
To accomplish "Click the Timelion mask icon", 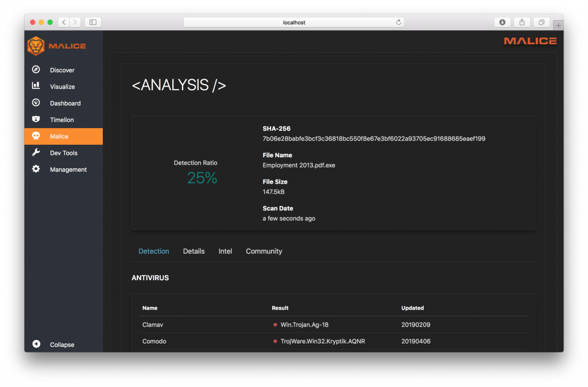I will (x=36, y=119).
